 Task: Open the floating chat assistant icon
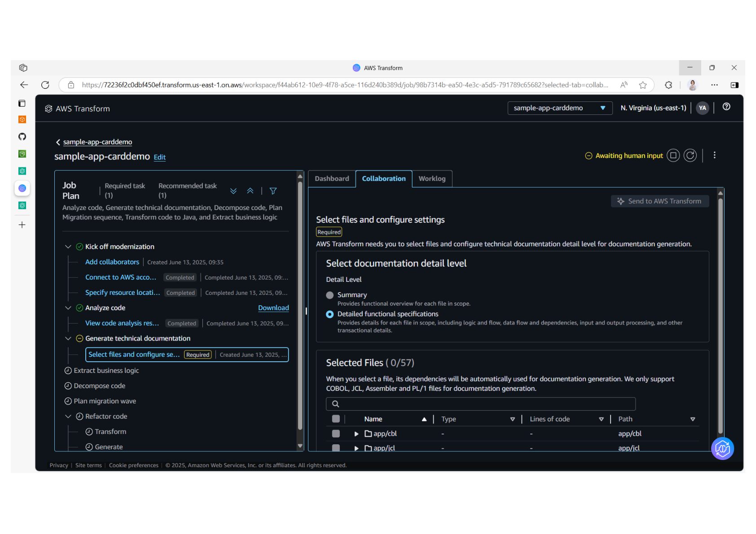722,448
